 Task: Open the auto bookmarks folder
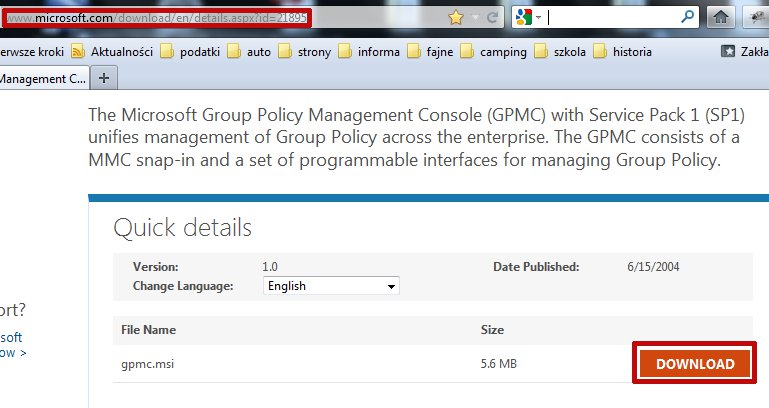pos(249,51)
